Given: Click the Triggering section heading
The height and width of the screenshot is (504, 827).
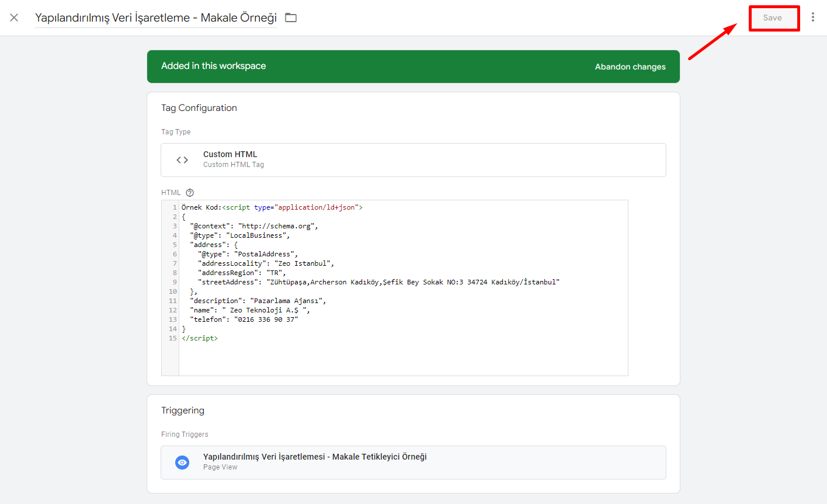Looking at the screenshot, I should point(183,411).
